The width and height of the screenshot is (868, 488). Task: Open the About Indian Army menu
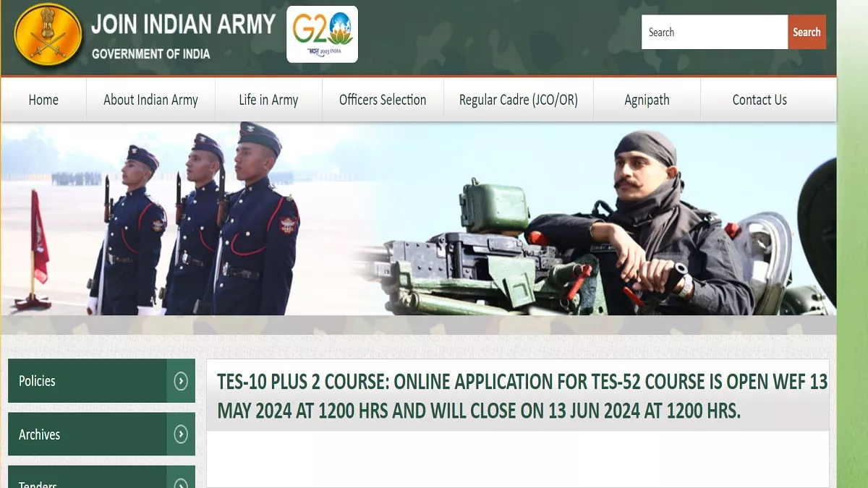(x=150, y=100)
